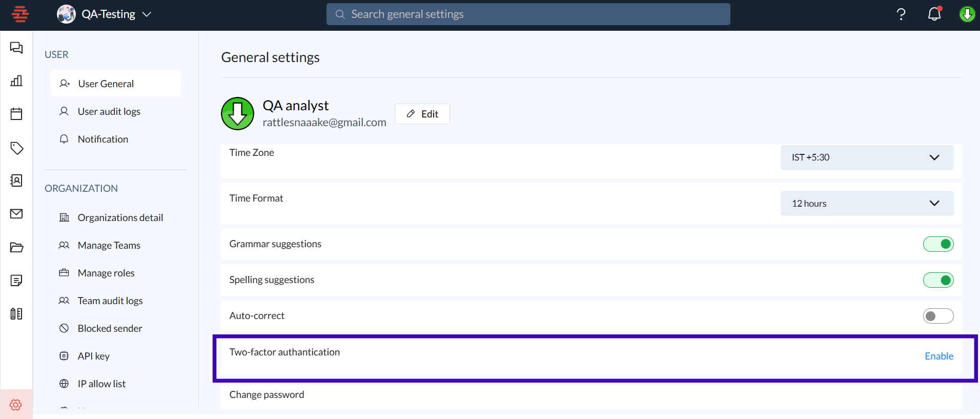Expand the Time Zone dropdown
Viewport: 980px width, 419px height.
pos(867,157)
